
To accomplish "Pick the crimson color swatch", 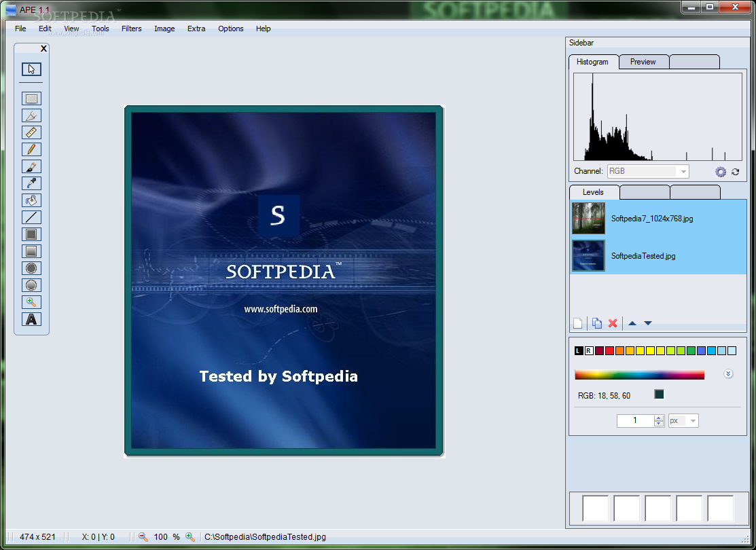I will [599, 350].
